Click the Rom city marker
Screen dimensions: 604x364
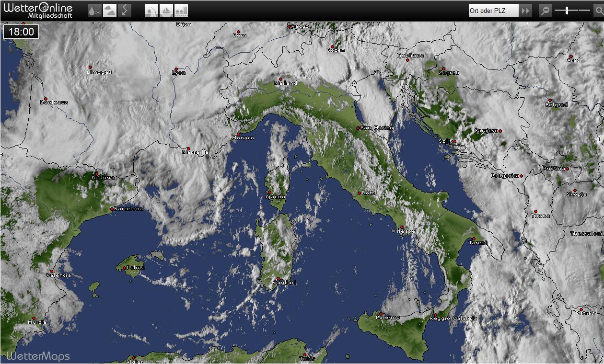tap(359, 193)
